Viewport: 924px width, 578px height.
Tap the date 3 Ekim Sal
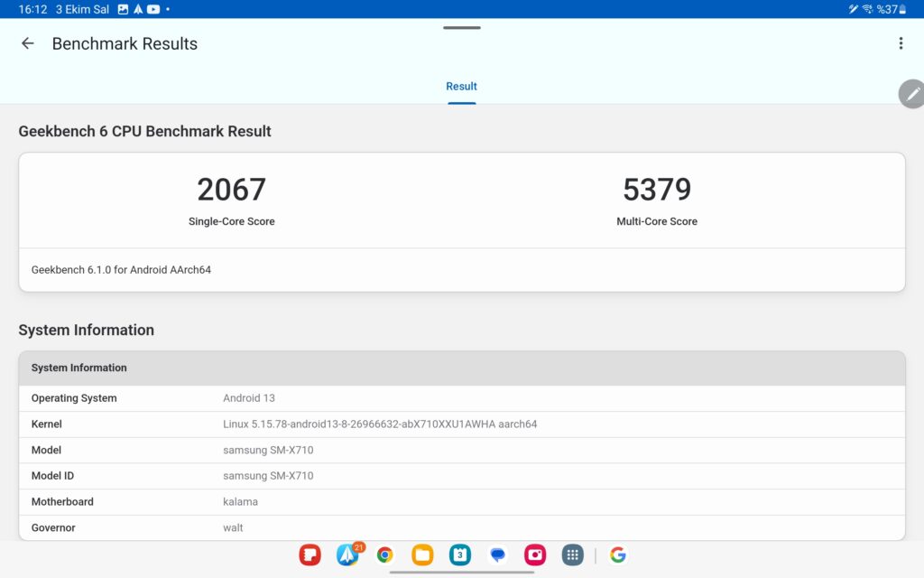[x=82, y=9]
